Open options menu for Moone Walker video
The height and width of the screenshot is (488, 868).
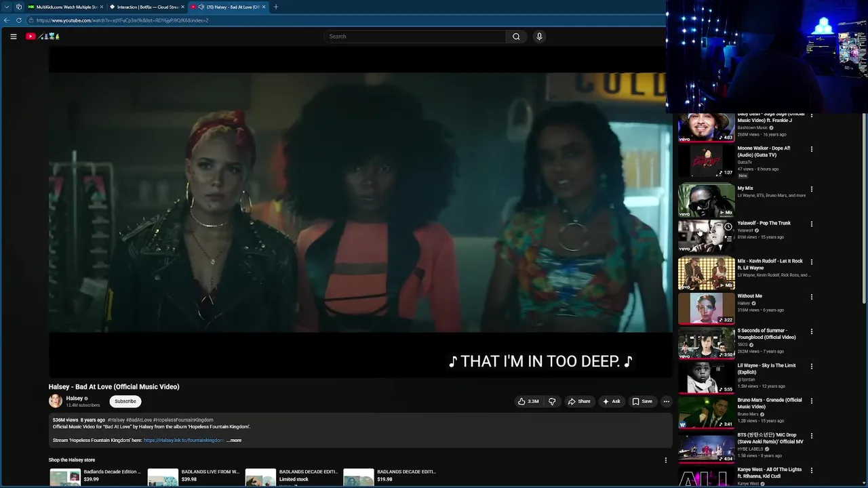click(812, 149)
